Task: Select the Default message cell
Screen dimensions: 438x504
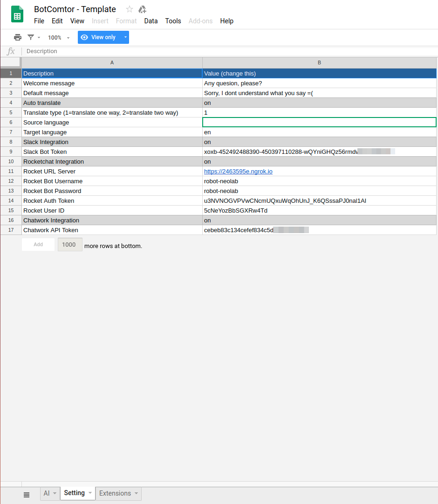Action: tap(112, 93)
